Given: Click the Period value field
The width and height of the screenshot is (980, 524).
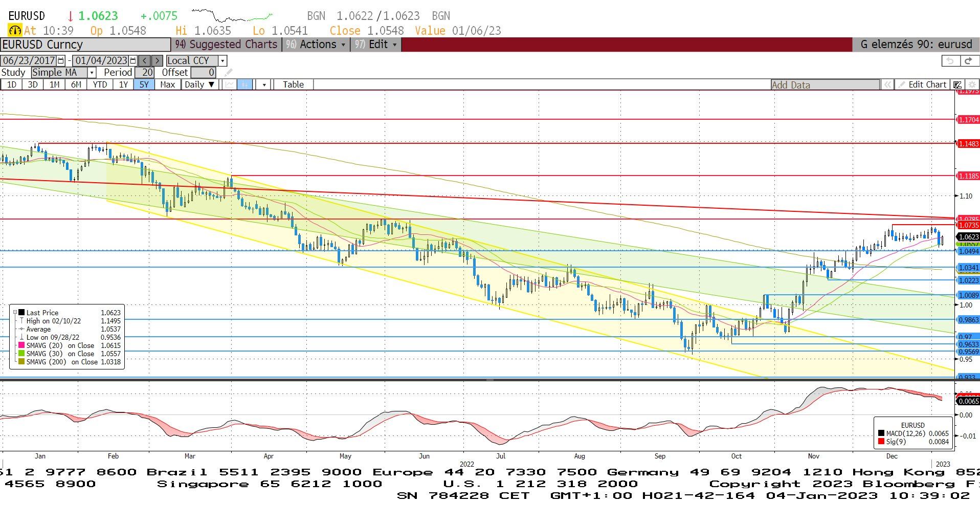Looking at the screenshot, I should 144,73.
